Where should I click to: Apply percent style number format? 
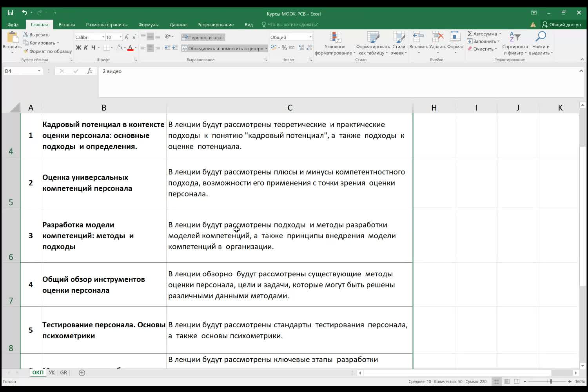pos(284,48)
